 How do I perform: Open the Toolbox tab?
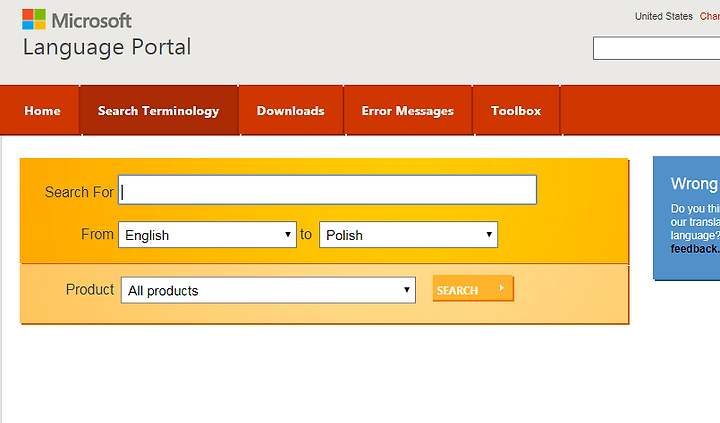click(x=516, y=111)
